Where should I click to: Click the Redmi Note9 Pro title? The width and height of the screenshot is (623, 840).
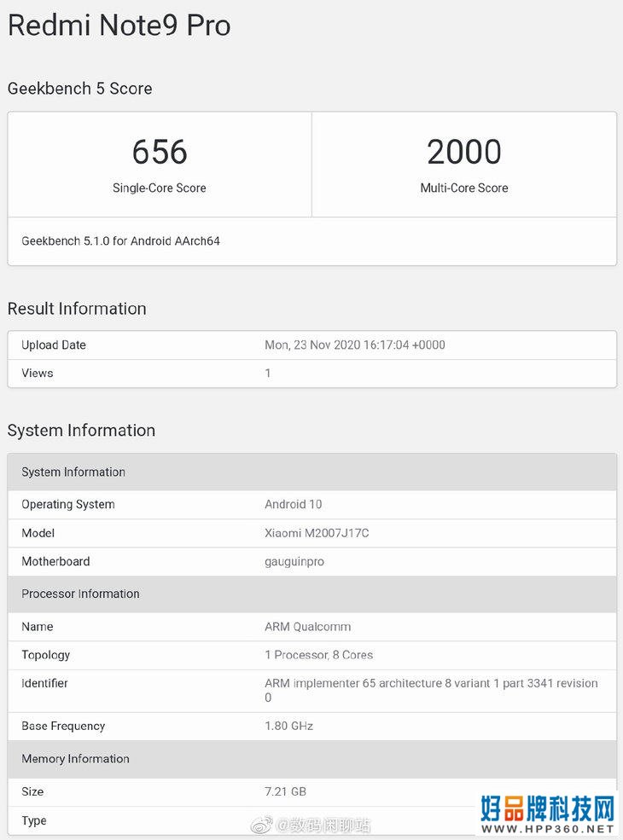(119, 26)
